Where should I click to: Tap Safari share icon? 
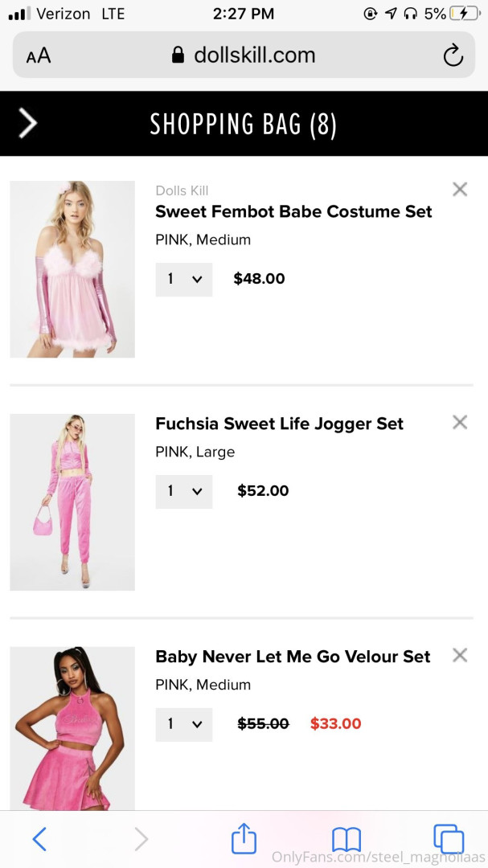click(x=244, y=839)
